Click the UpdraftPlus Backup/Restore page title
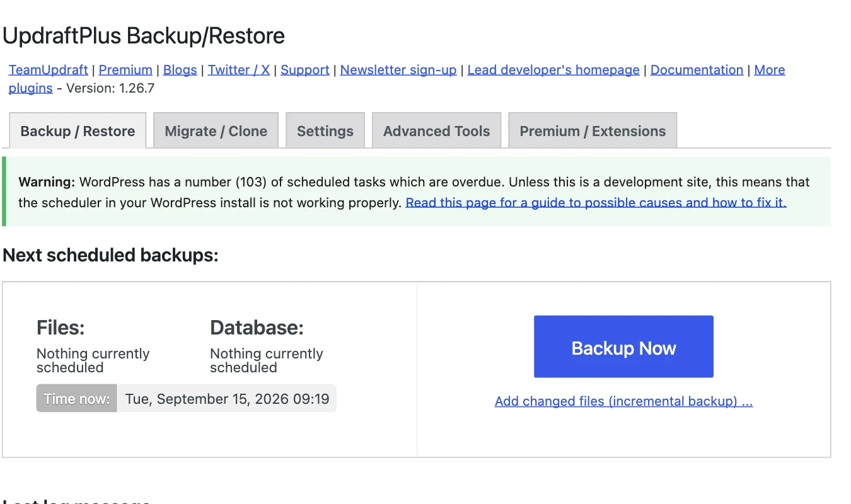851x504 pixels. point(144,36)
